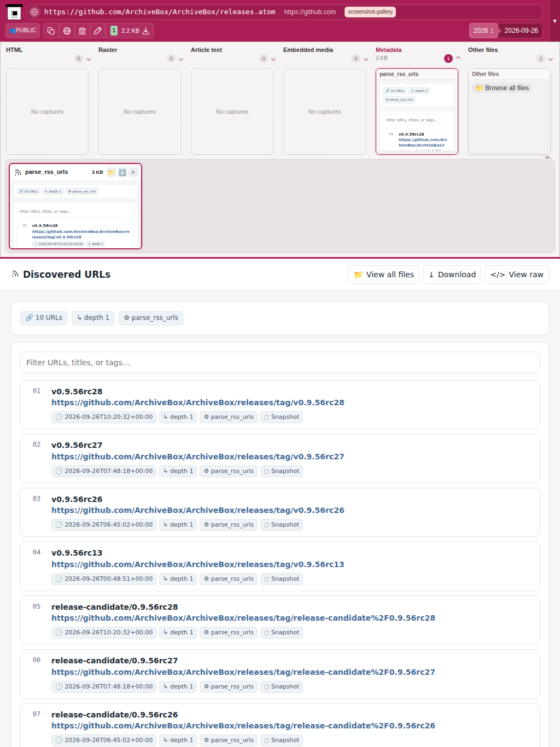Click Browse all files in Other files
560x747 pixels.
[502, 88]
